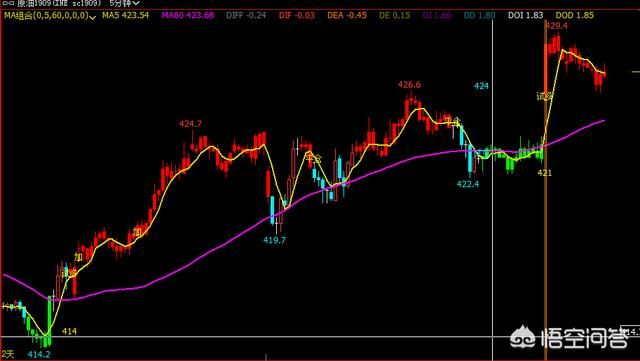Open the 5分钟 timeframe dropdown

(x=124, y=3)
